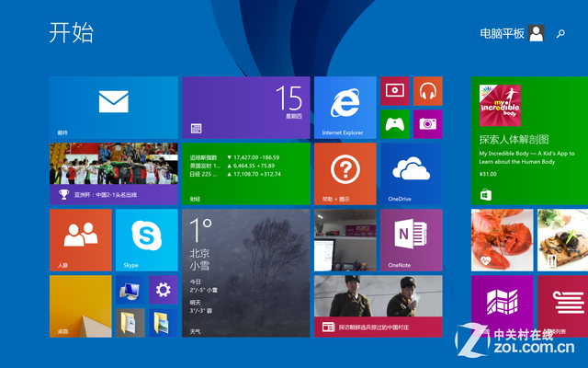Open the Xbox Games tile
Screen dimensions: 588x368
click(x=394, y=124)
